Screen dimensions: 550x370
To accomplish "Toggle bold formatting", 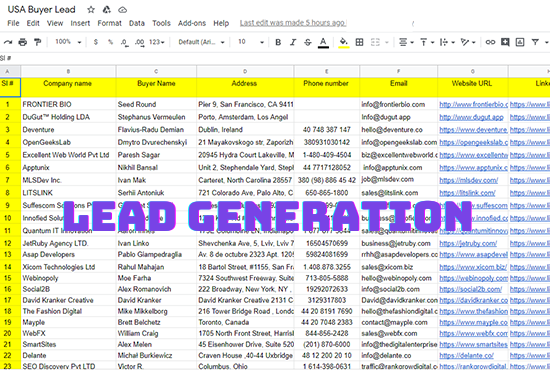I will [x=278, y=42].
